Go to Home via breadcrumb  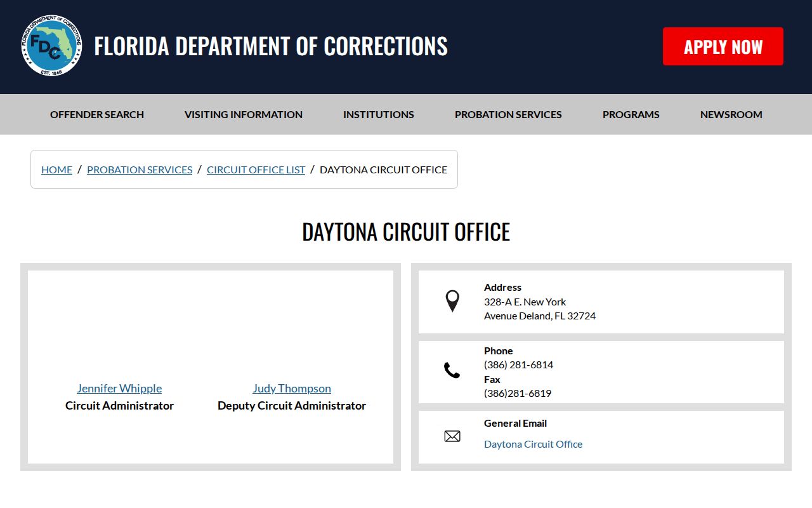(57, 170)
